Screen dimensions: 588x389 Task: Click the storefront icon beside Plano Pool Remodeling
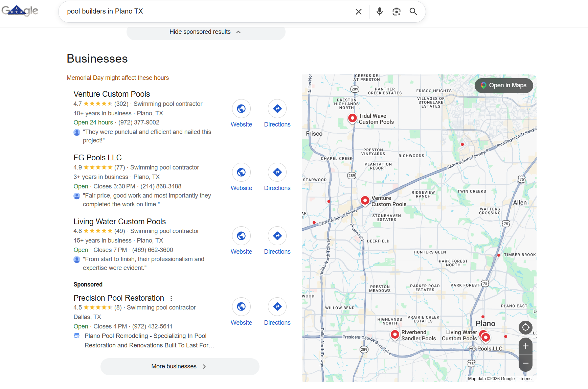77,336
